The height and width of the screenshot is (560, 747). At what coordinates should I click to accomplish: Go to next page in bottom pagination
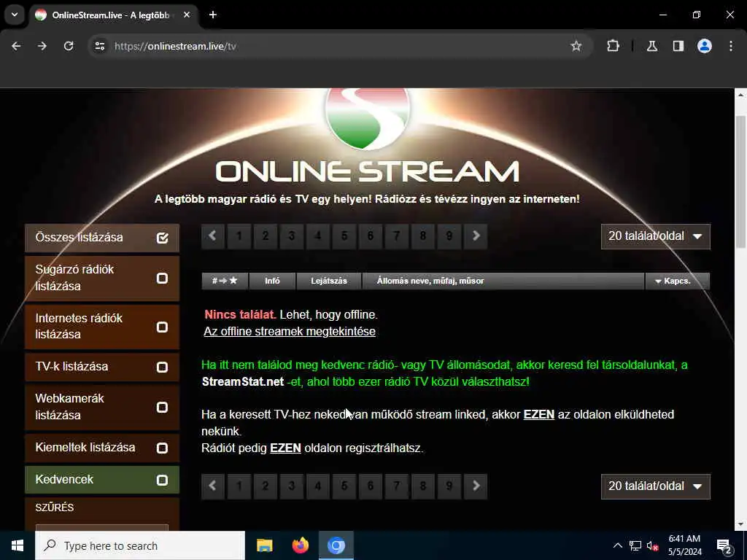(476, 486)
